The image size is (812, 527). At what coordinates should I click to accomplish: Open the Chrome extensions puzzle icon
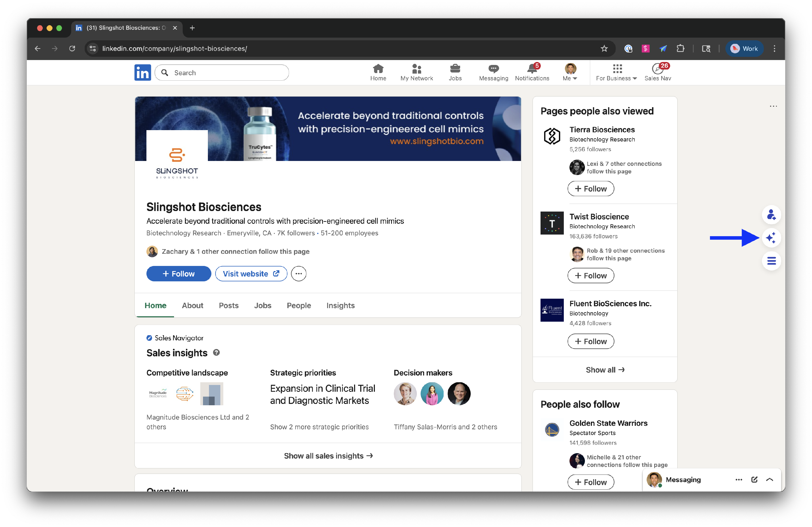(x=680, y=48)
